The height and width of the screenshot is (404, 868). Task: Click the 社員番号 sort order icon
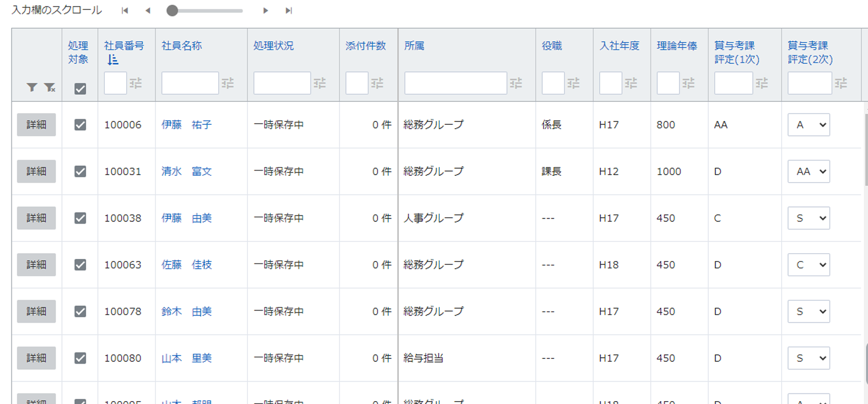(113, 60)
